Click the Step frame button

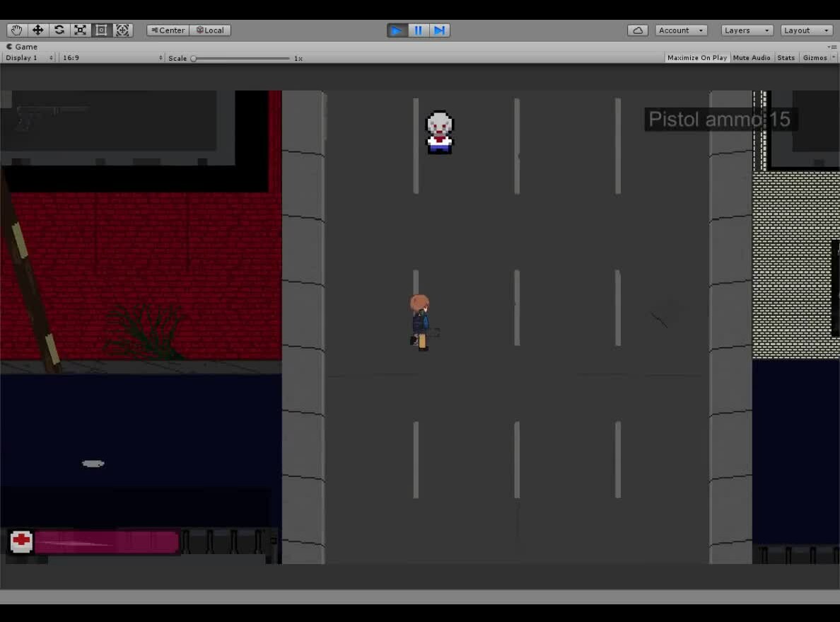[439, 30]
